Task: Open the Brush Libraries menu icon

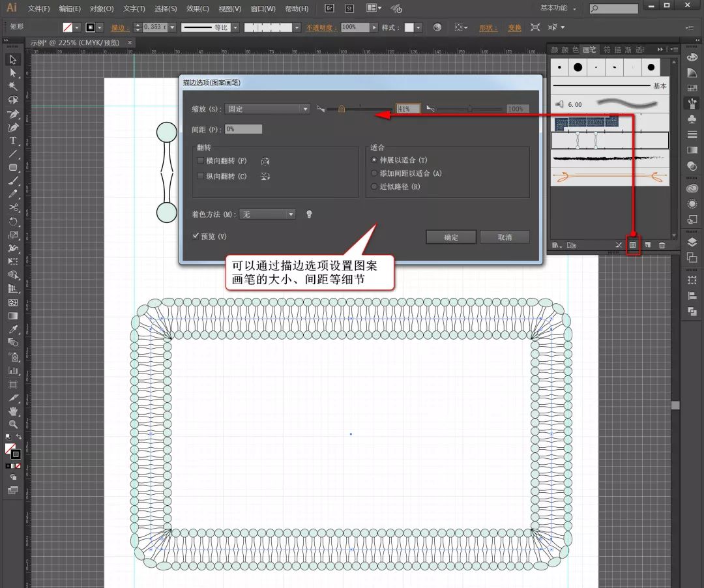Action: point(555,244)
